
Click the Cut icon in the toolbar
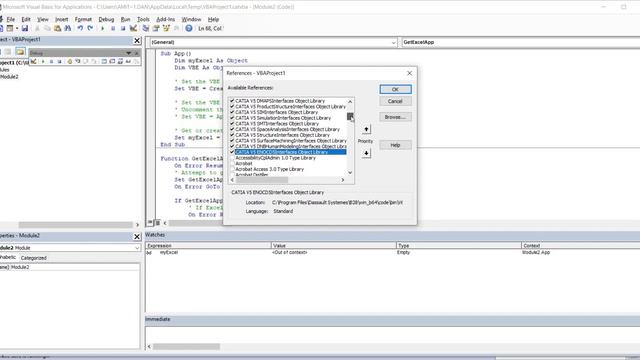coord(38,29)
